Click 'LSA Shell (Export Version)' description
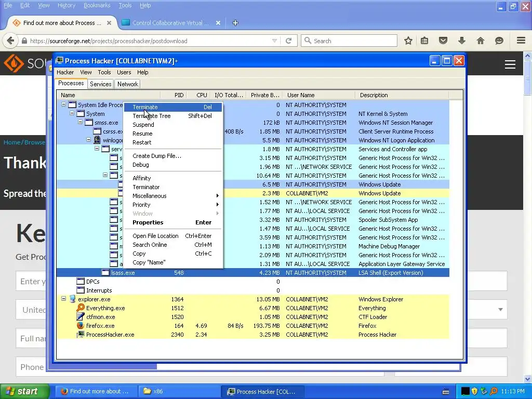The width and height of the screenshot is (532, 399). coord(391,272)
